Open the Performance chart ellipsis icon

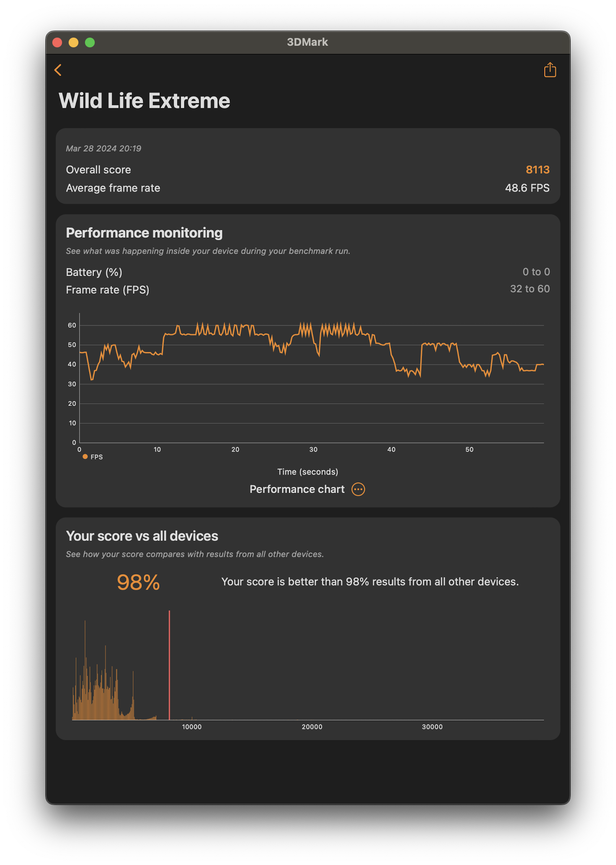358,489
